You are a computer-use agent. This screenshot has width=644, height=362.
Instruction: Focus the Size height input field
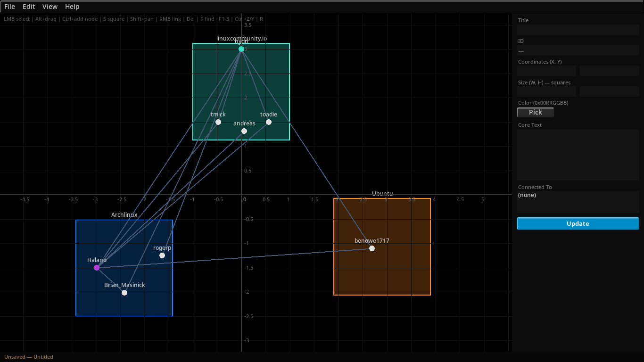pyautogui.click(x=610, y=91)
